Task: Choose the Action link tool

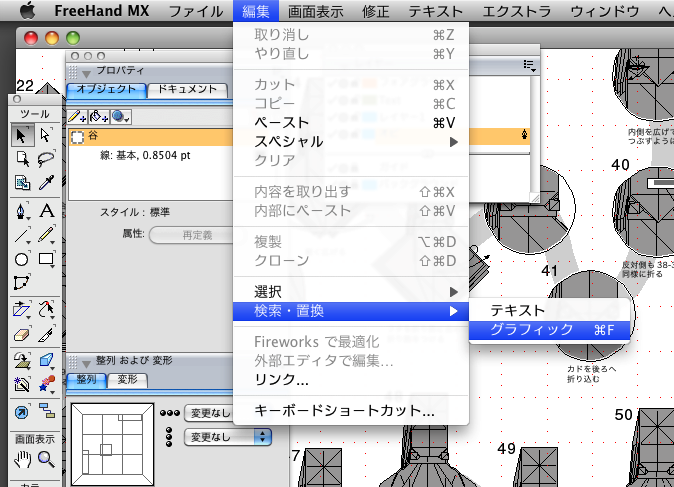Action: click(22, 412)
